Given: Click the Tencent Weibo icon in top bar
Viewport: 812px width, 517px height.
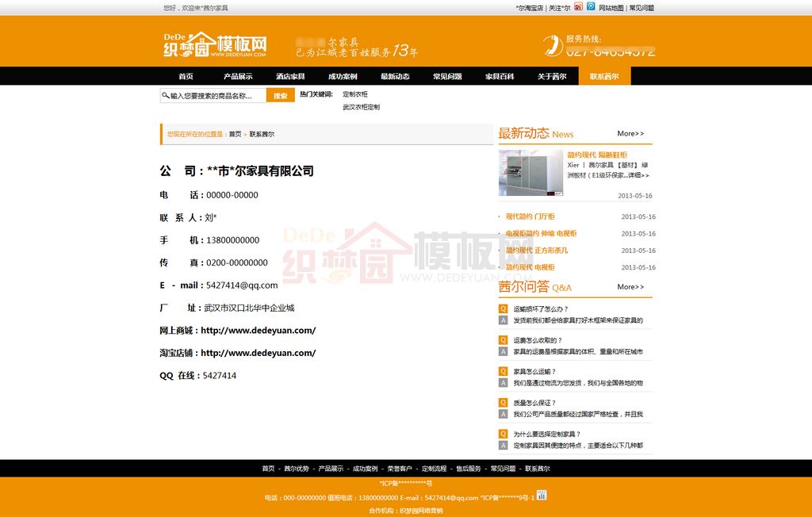Looking at the screenshot, I should [x=591, y=7].
